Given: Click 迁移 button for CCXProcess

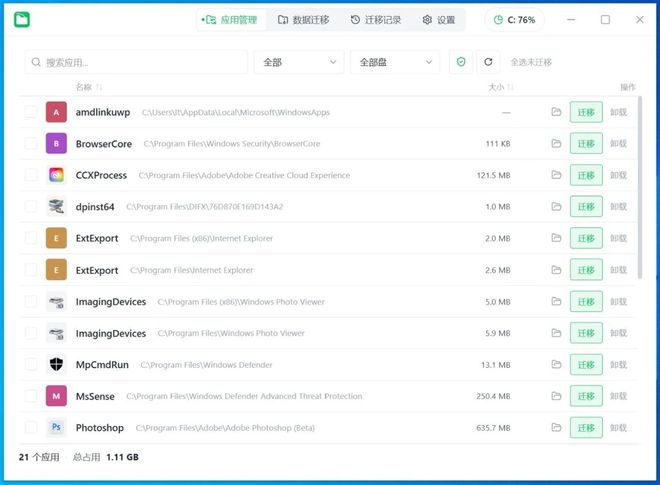Looking at the screenshot, I should tap(586, 175).
